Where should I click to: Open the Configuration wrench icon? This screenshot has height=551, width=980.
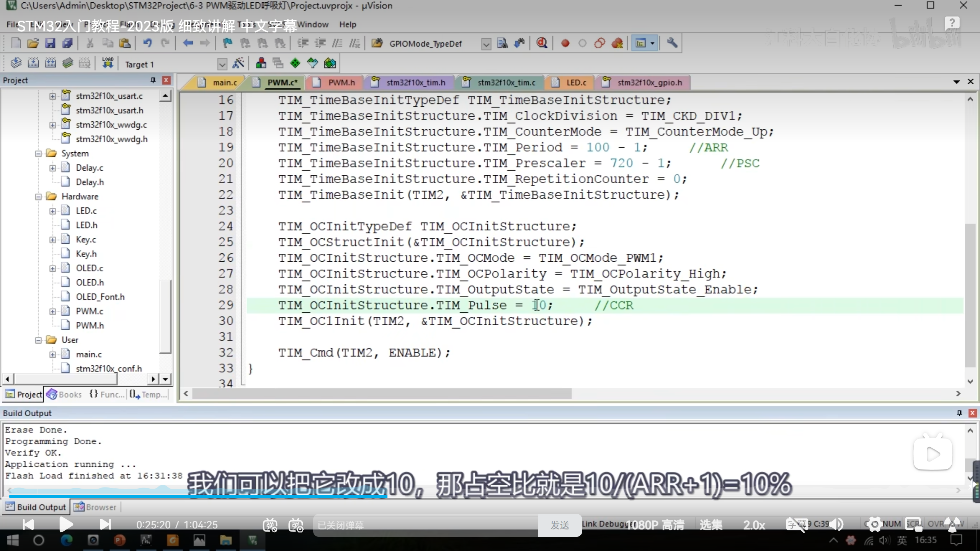click(672, 43)
